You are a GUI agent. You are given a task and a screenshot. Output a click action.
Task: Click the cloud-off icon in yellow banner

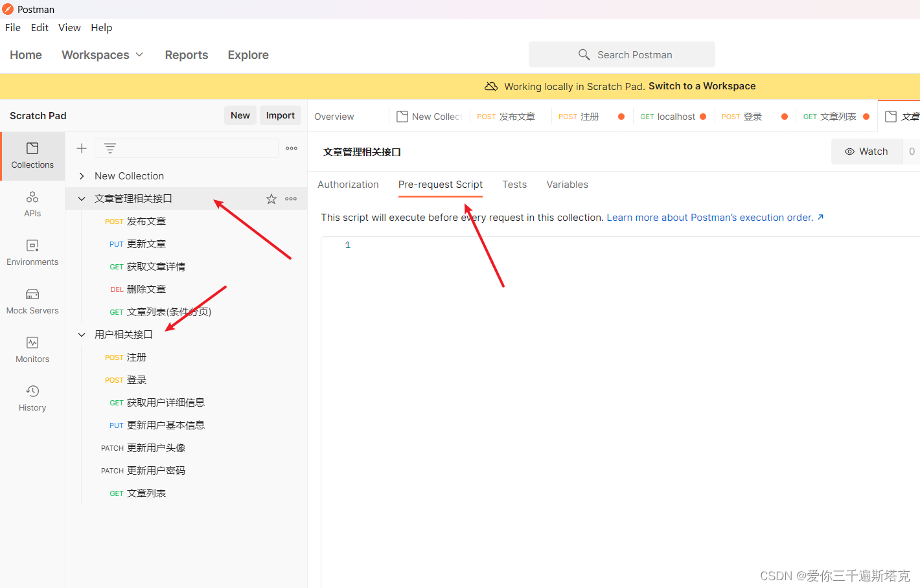tap(491, 86)
